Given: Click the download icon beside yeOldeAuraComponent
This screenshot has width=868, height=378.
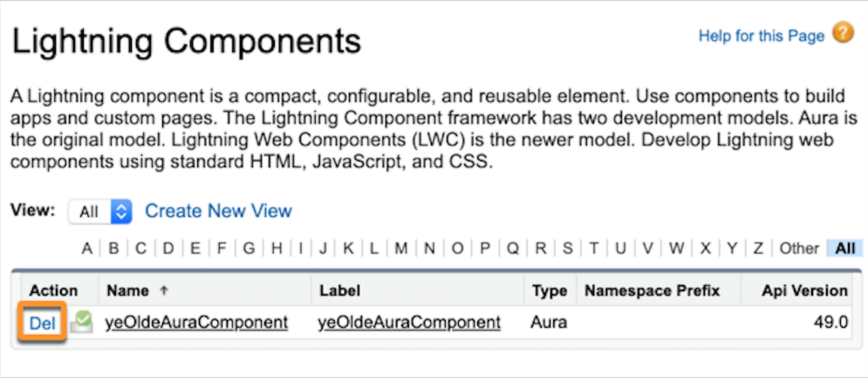Looking at the screenshot, I should click(x=82, y=322).
